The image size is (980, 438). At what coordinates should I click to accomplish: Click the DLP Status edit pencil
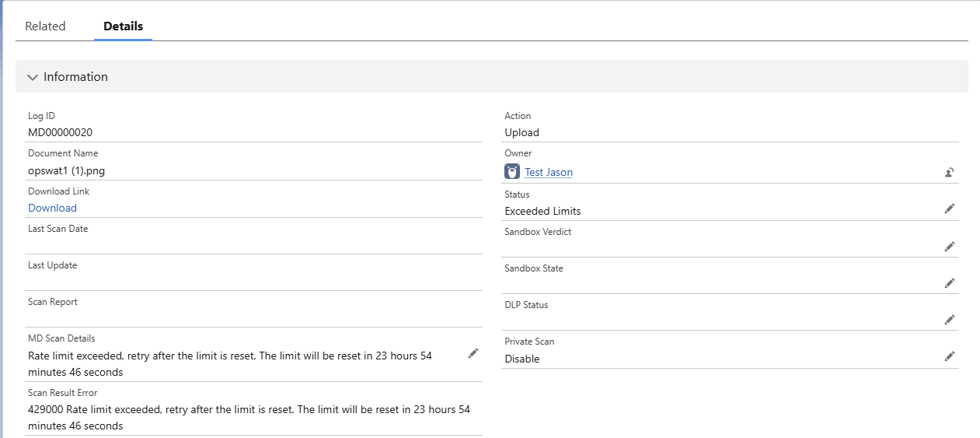pyautogui.click(x=949, y=319)
